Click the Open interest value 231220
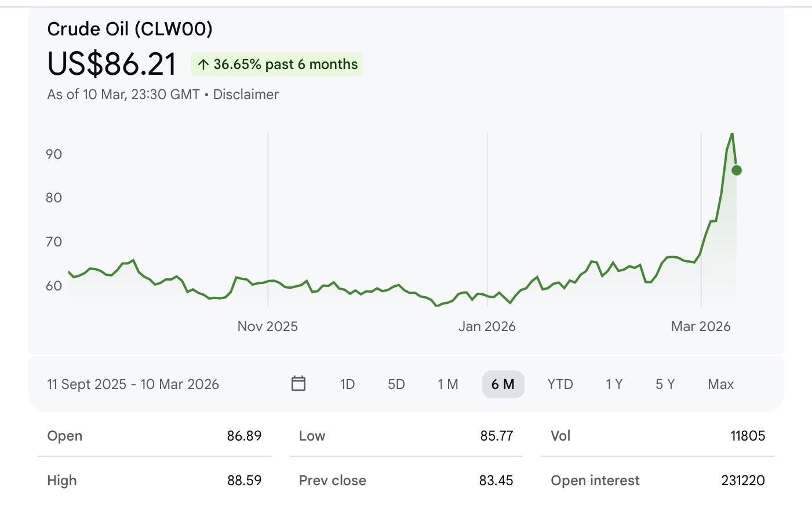This screenshot has width=812, height=531. [x=743, y=481]
